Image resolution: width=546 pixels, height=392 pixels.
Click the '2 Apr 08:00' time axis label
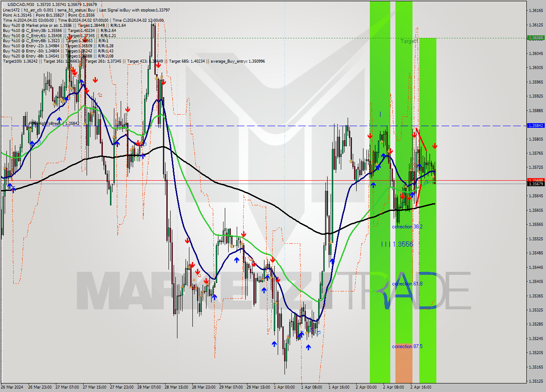394,387
